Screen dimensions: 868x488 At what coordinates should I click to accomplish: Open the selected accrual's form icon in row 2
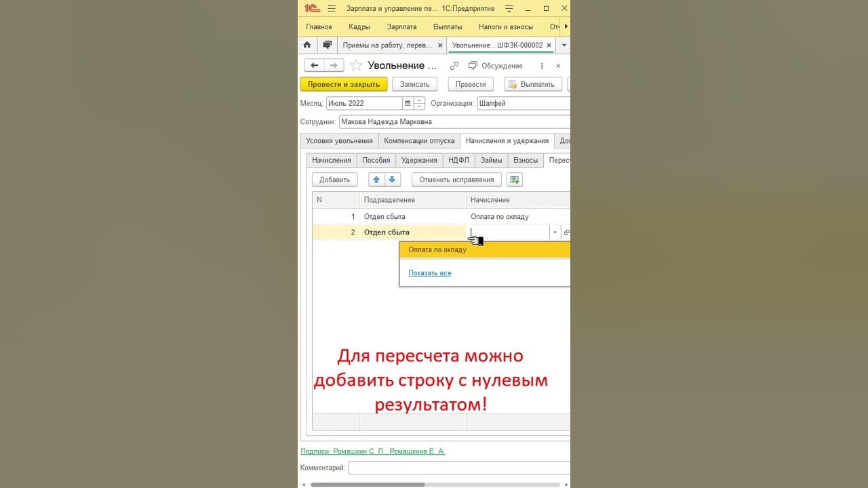[x=566, y=232]
